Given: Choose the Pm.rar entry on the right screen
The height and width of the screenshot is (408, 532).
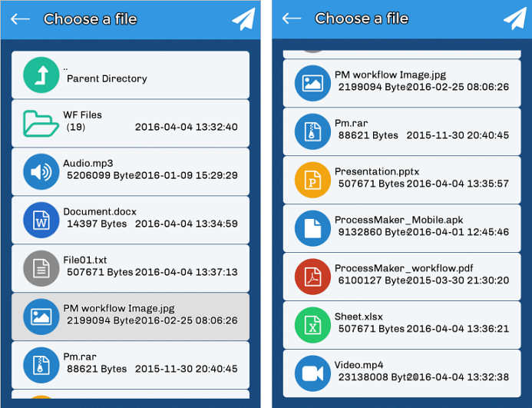Looking at the screenshot, I should click(401, 131).
